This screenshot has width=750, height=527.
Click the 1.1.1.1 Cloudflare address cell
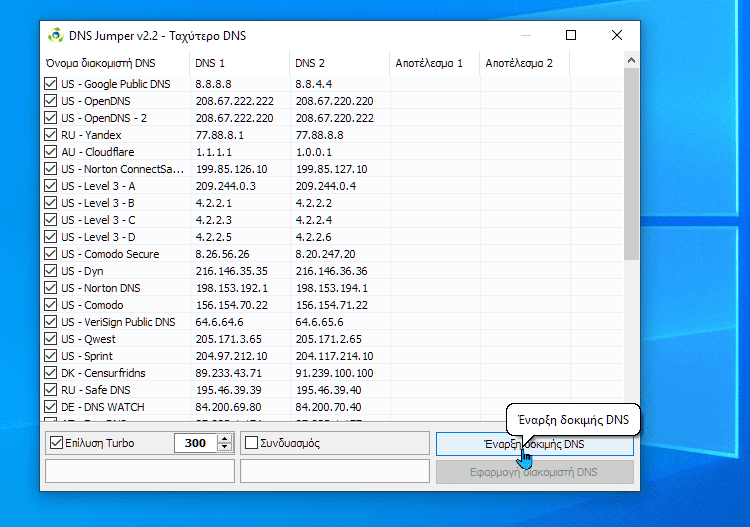coord(213,152)
